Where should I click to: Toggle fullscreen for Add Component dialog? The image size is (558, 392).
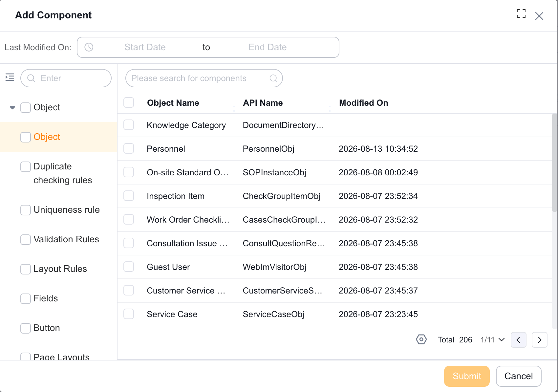click(x=521, y=13)
